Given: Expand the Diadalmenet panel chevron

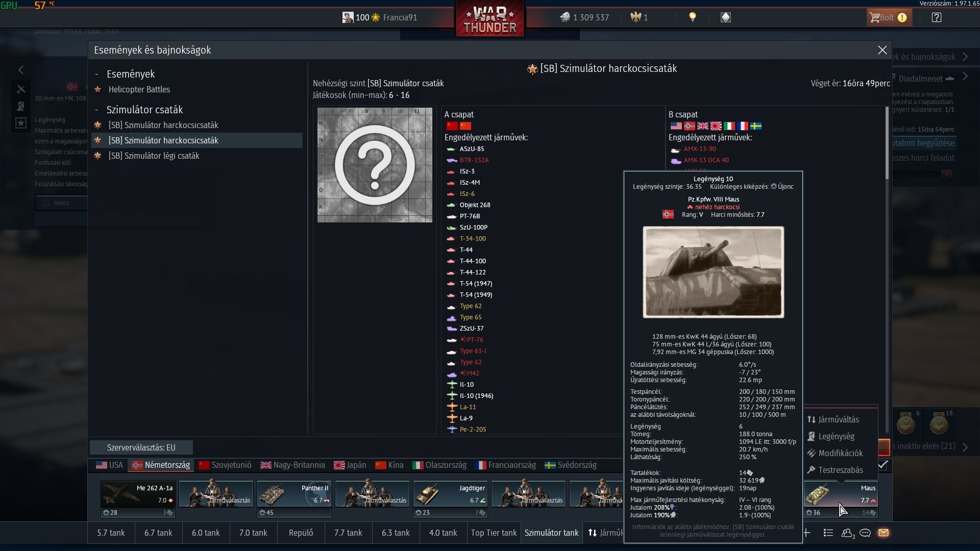Looking at the screenshot, I should [x=965, y=77].
